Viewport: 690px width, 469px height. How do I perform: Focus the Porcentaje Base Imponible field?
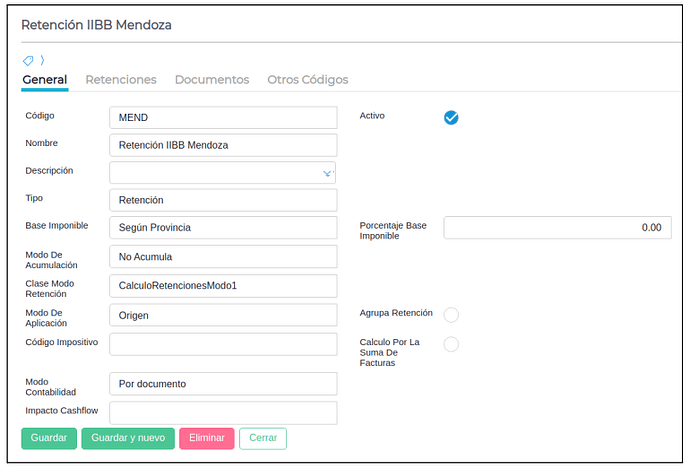tap(557, 228)
